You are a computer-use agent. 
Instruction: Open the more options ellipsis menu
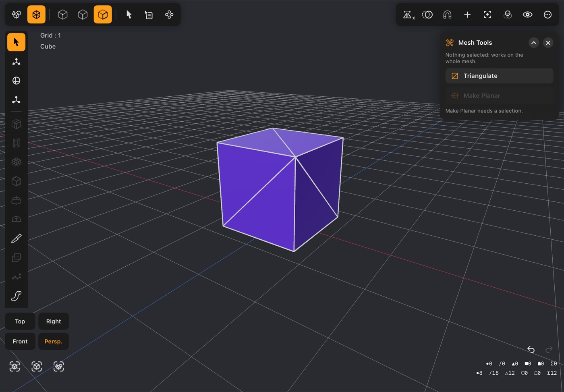point(547,15)
